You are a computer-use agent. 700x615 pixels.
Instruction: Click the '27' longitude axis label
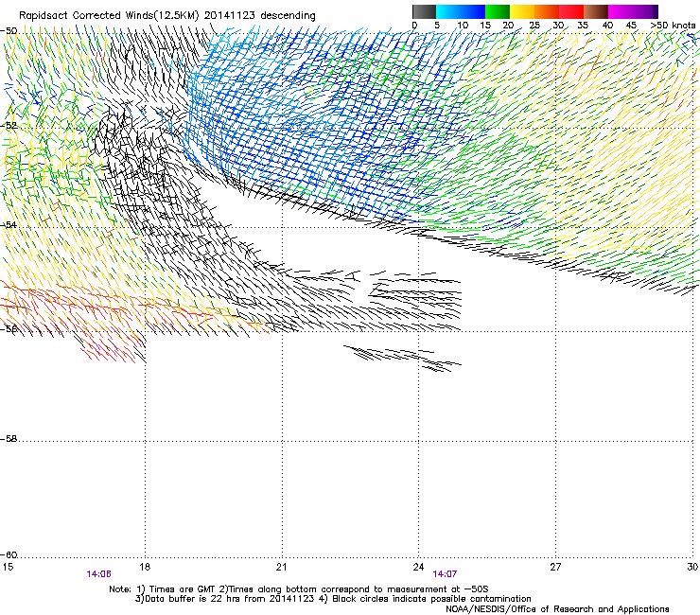click(555, 567)
